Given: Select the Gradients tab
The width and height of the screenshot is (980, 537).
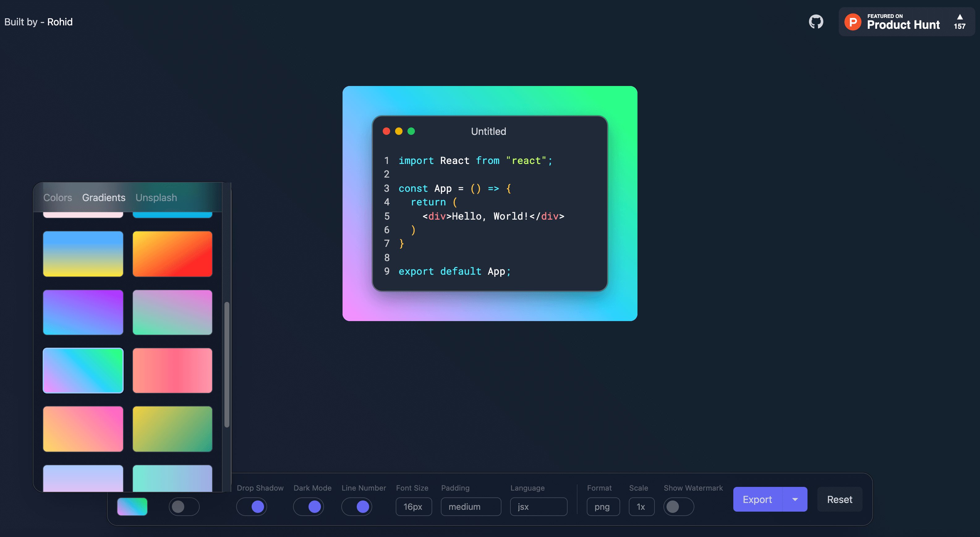Looking at the screenshot, I should coord(104,198).
